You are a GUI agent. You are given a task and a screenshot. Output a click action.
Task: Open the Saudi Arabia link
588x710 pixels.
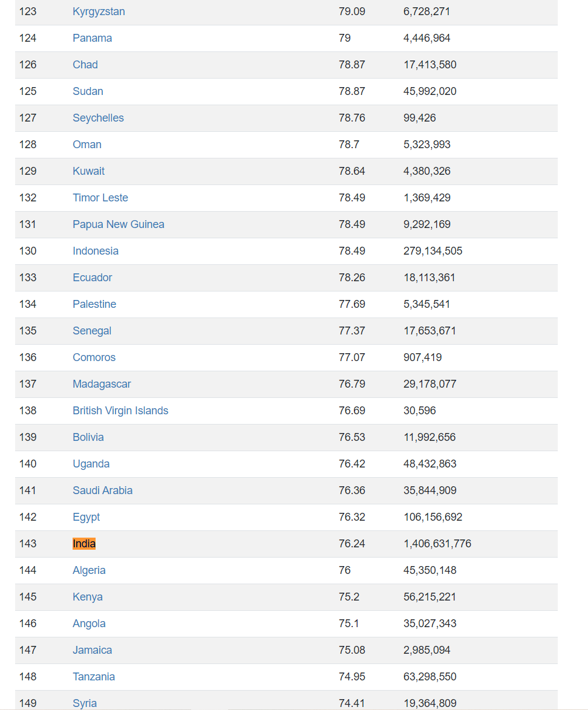click(102, 490)
